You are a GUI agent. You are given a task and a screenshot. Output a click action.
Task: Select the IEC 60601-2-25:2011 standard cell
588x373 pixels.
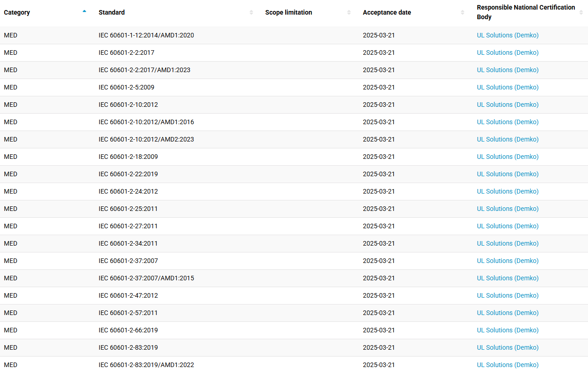pos(128,209)
